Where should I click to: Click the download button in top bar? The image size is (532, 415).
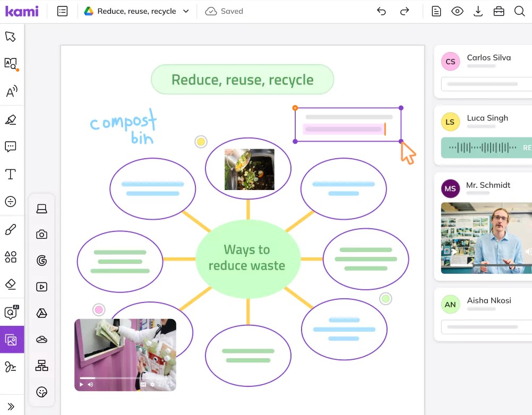pyautogui.click(x=478, y=11)
